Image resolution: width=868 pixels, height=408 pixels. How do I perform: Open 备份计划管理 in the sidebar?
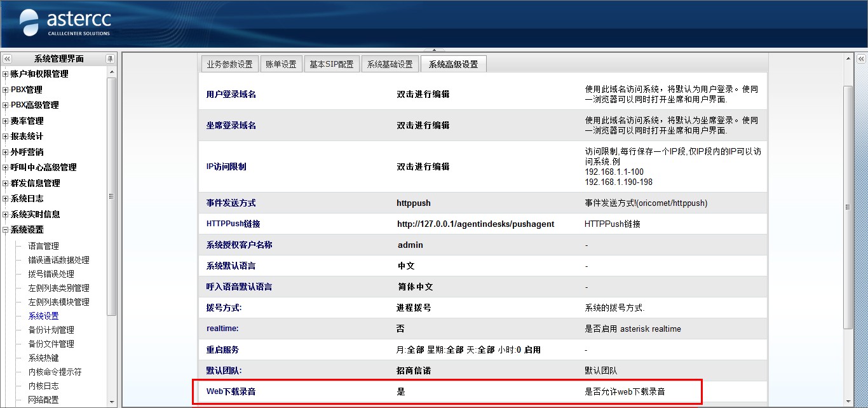click(x=51, y=330)
